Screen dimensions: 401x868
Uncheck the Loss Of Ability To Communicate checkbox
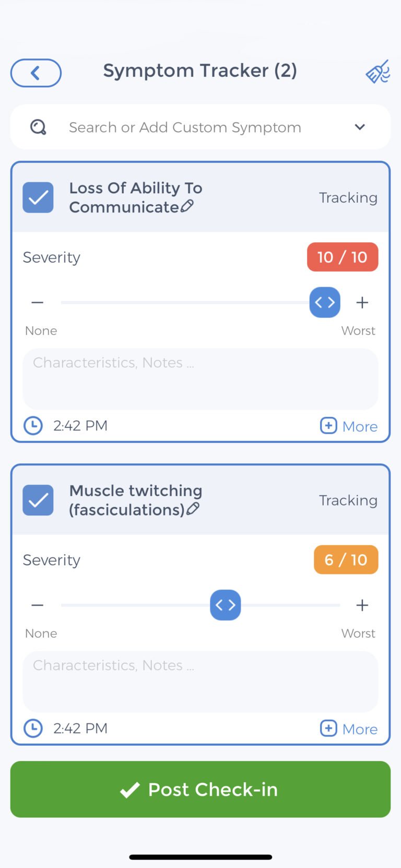click(38, 197)
